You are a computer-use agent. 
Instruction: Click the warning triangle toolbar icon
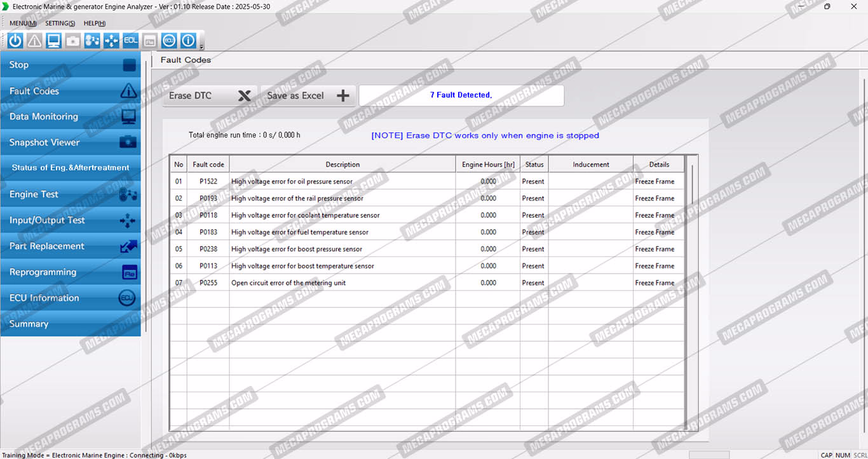tap(34, 41)
